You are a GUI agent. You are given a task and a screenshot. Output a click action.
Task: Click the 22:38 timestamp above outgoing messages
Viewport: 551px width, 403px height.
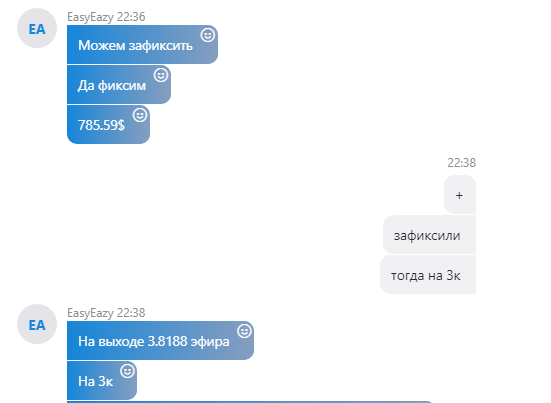tap(461, 163)
